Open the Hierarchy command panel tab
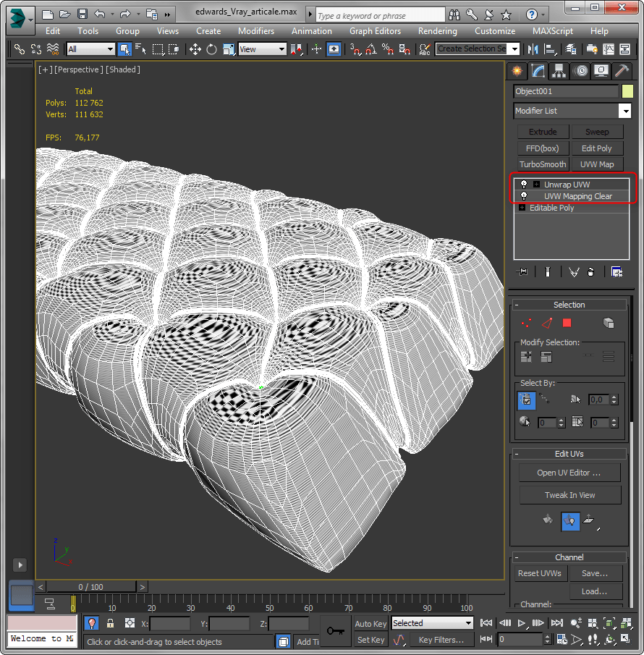This screenshot has width=644, height=655. pos(558,70)
